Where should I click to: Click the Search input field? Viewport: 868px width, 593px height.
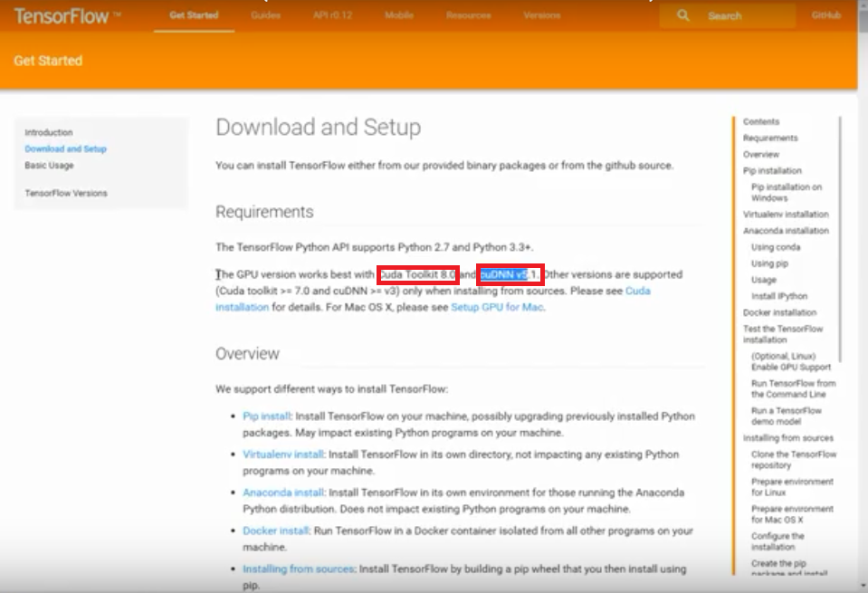pyautogui.click(x=728, y=15)
